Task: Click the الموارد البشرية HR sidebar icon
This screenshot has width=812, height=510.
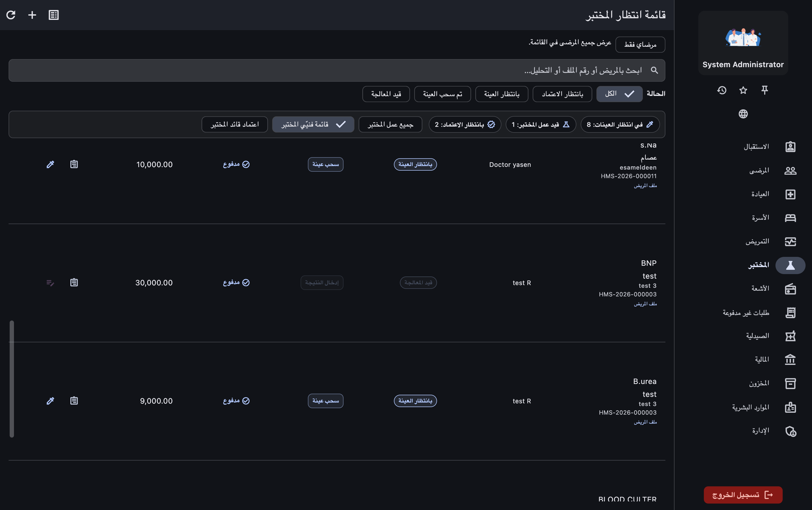Action: (x=790, y=407)
